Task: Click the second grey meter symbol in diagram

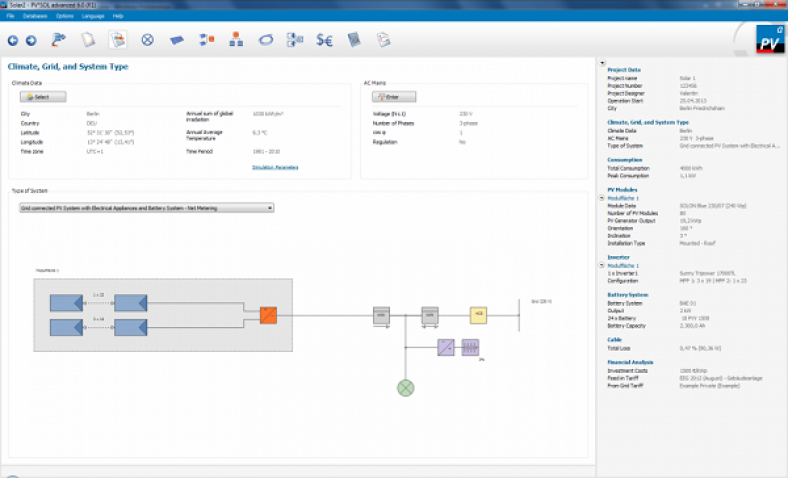Action: coord(430,316)
